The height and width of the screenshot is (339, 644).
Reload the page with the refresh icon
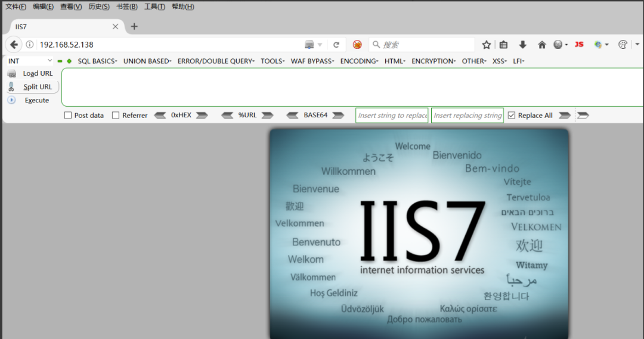click(336, 45)
